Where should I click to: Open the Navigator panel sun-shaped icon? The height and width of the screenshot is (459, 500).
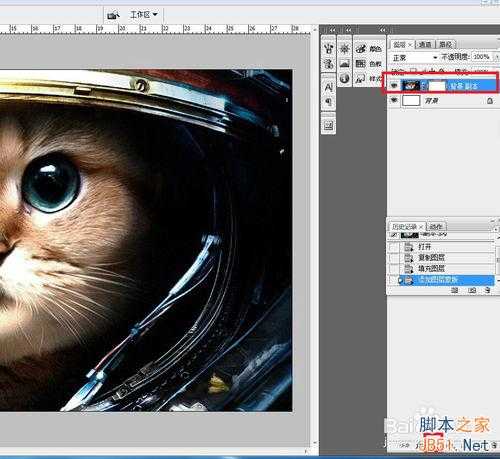click(344, 49)
